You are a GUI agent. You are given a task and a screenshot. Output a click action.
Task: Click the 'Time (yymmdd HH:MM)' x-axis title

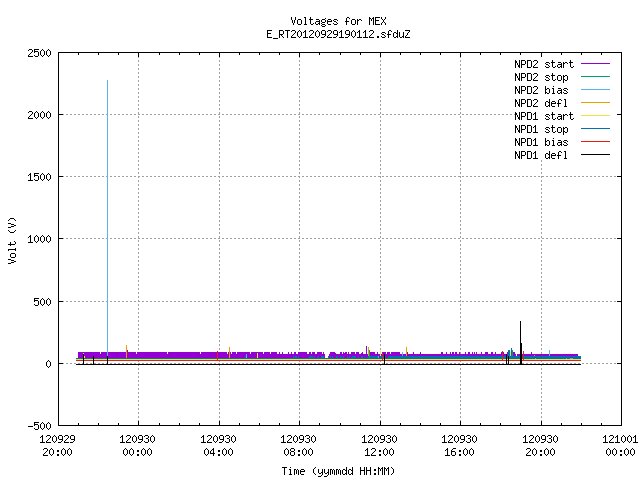tap(338, 471)
